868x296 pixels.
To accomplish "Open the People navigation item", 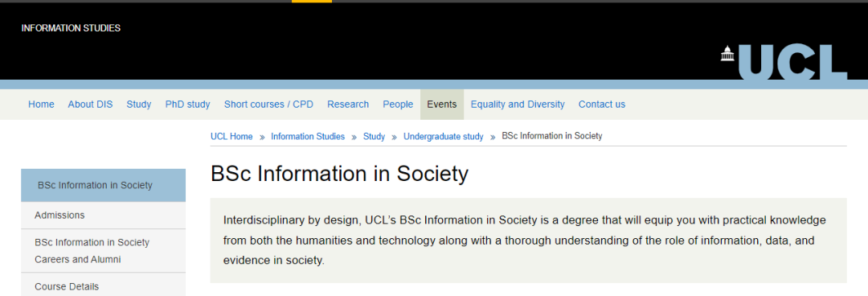I will pyautogui.click(x=398, y=105).
